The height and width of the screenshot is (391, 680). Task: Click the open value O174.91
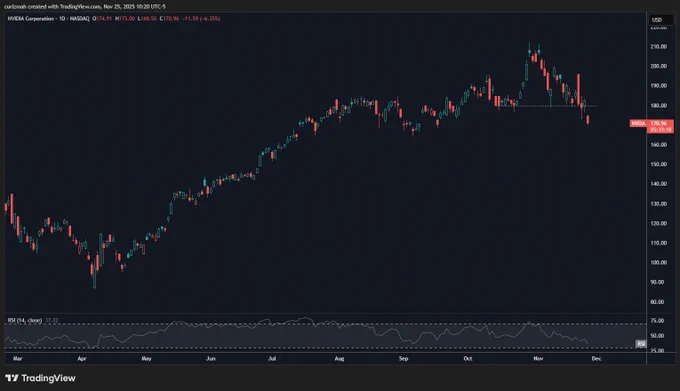[102, 19]
